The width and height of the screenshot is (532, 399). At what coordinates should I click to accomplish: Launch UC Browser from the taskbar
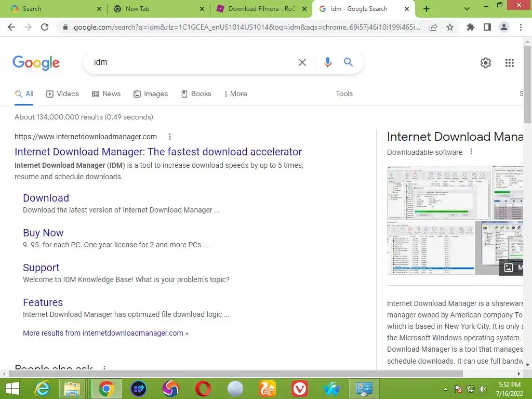[268, 389]
